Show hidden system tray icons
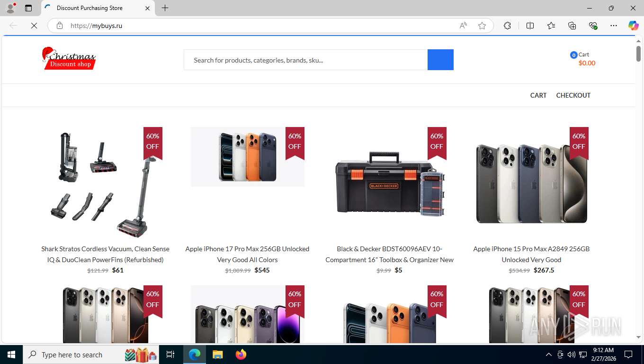The height and width of the screenshot is (364, 644). pos(549,355)
